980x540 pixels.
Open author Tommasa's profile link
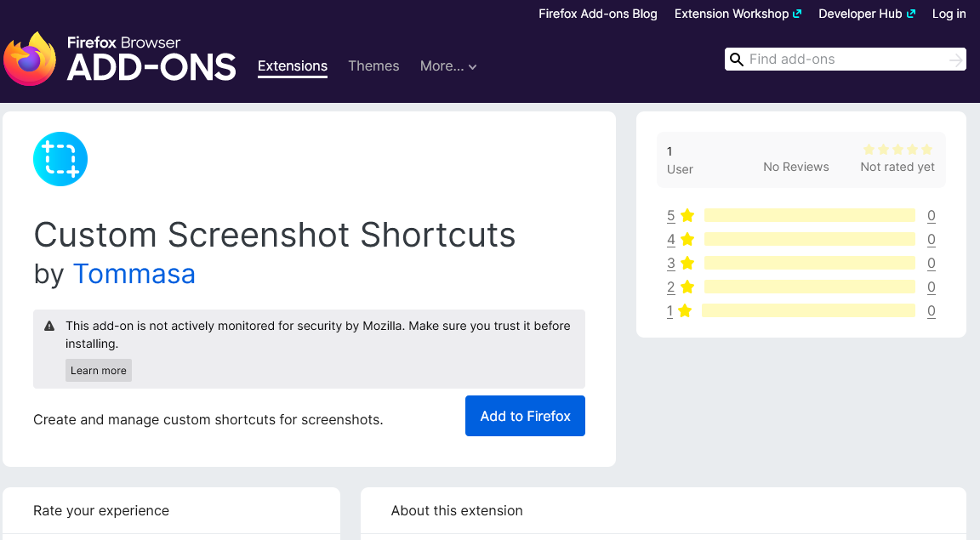pyautogui.click(x=134, y=274)
